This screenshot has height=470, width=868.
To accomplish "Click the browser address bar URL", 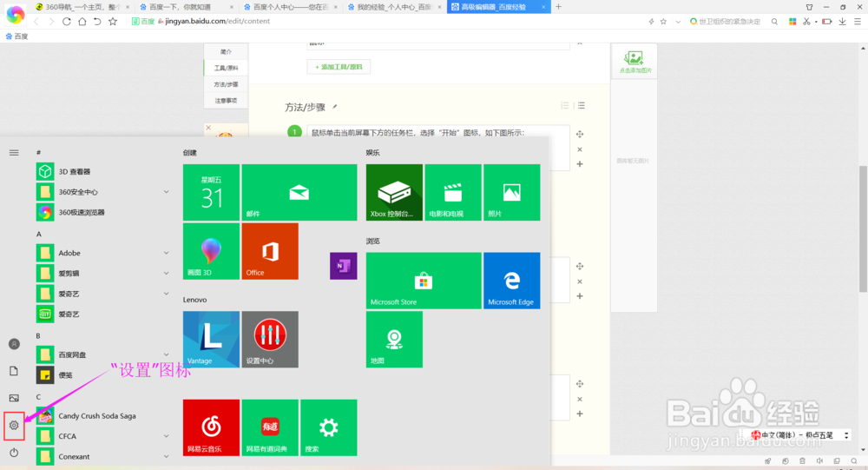I will point(218,21).
